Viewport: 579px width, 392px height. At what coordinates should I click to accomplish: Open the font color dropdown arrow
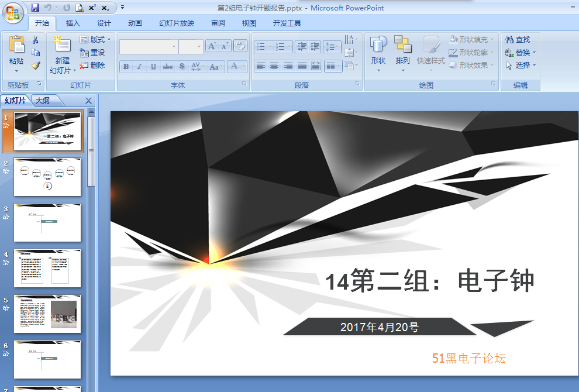(x=243, y=67)
